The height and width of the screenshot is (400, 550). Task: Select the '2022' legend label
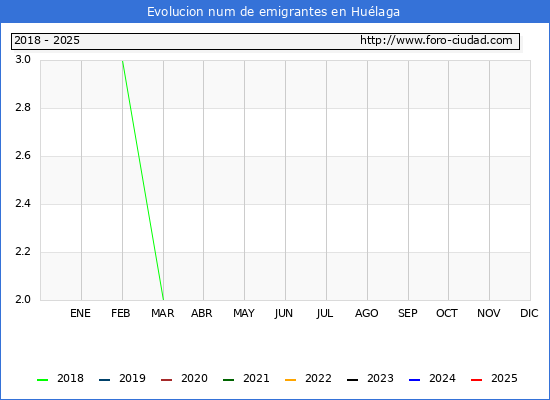coord(318,378)
